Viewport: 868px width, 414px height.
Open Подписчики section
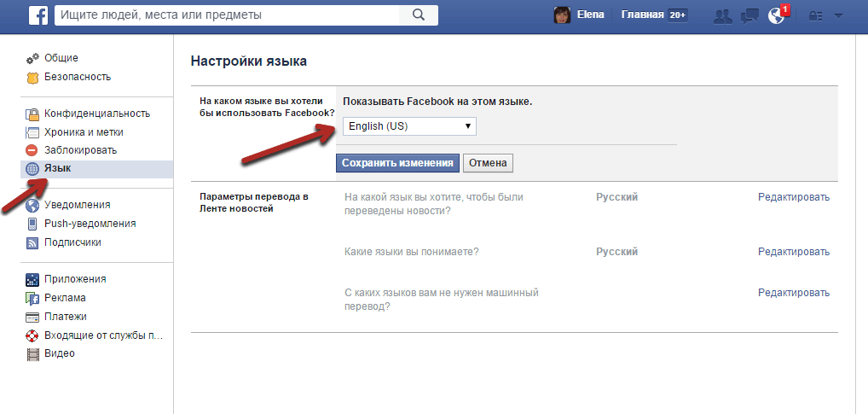pos(73,242)
